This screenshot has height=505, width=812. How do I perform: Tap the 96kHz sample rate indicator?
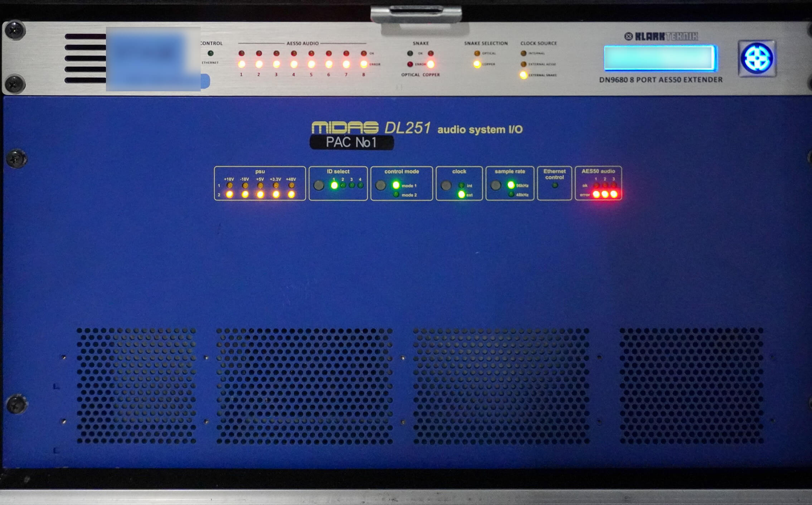(x=511, y=185)
